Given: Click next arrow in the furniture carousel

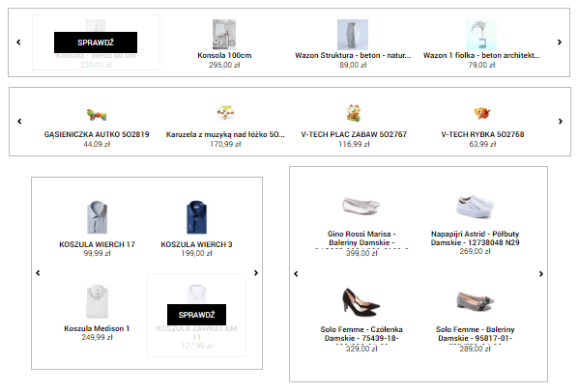Looking at the screenshot, I should tap(560, 42).
